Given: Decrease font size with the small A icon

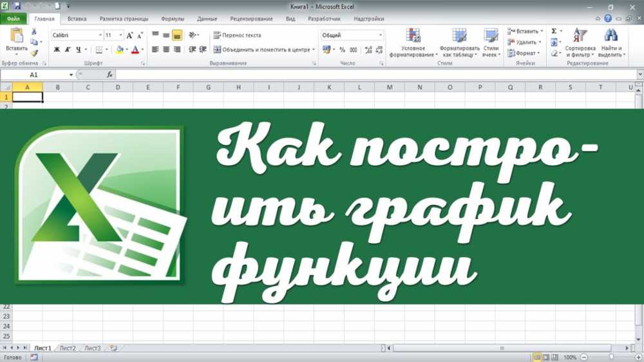Looking at the screenshot, I should (140, 35).
